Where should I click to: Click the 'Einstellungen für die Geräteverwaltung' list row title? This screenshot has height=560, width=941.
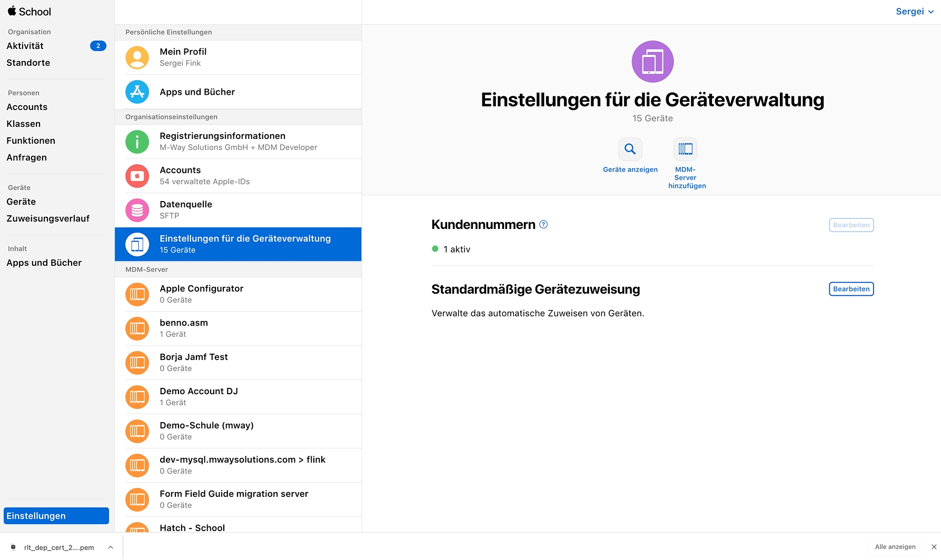(x=245, y=238)
